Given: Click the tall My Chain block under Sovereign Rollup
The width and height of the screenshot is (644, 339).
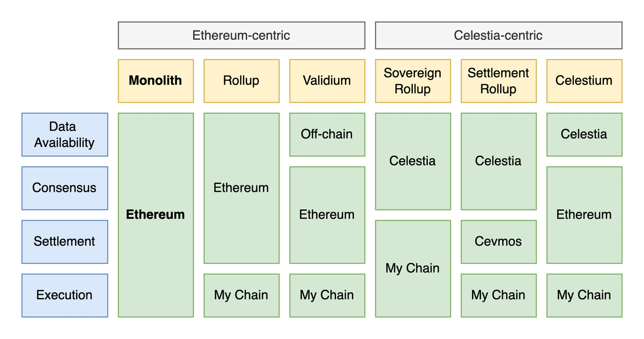Looking at the screenshot, I should click(413, 269).
